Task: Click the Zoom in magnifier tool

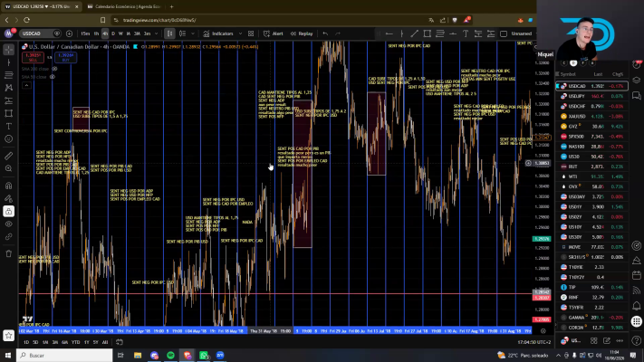Action: [x=9, y=168]
